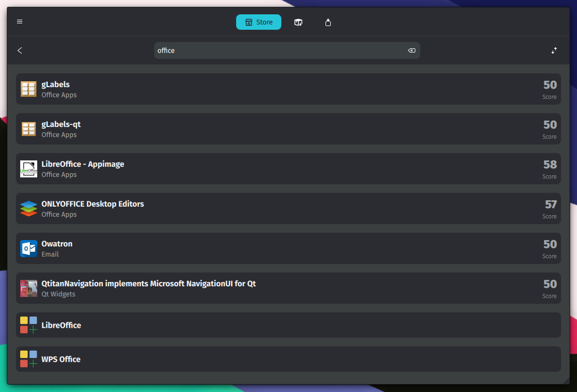The height and width of the screenshot is (392, 577).
Task: Click the gLabels-qt app icon
Action: point(29,129)
